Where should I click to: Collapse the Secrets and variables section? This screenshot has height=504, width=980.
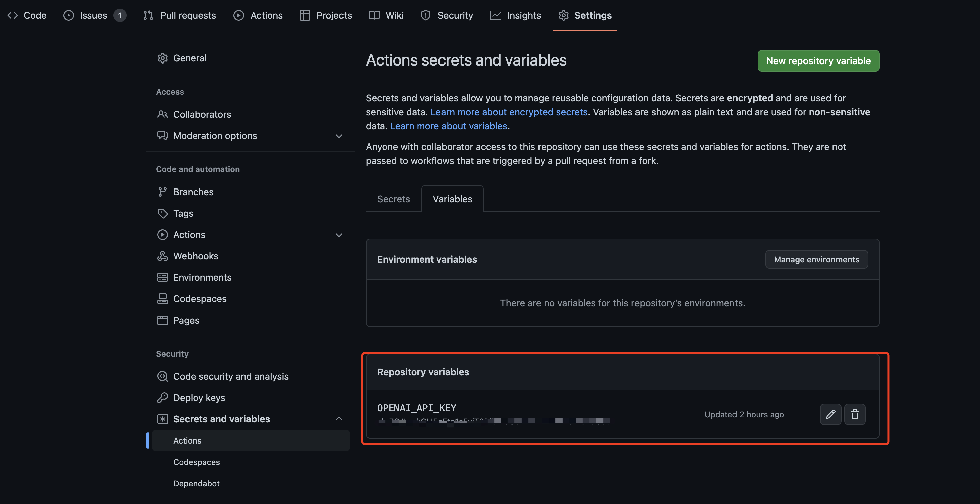(x=339, y=419)
